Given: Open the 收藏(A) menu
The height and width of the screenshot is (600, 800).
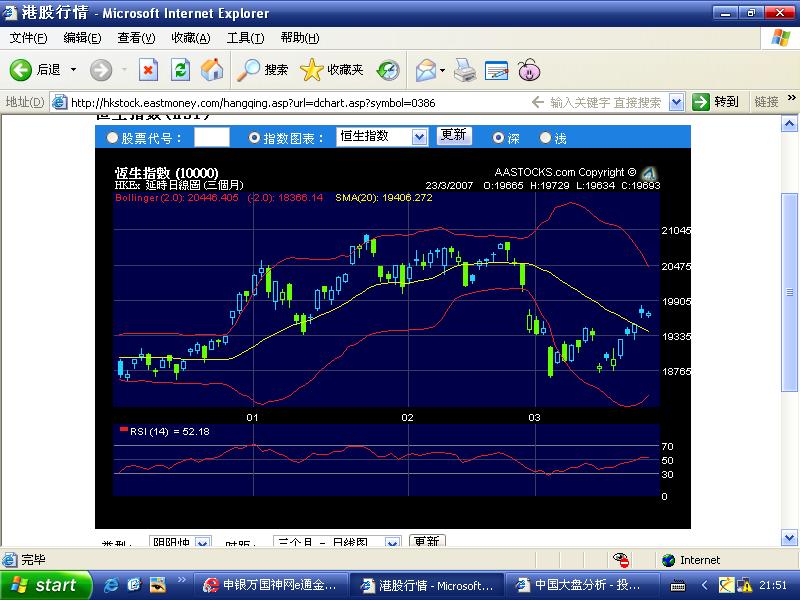Looking at the screenshot, I should pos(191,38).
